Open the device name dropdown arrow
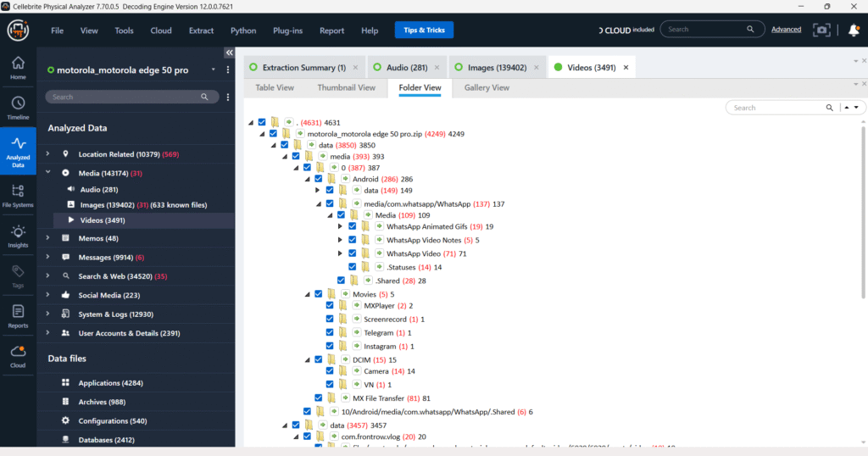 213,70
